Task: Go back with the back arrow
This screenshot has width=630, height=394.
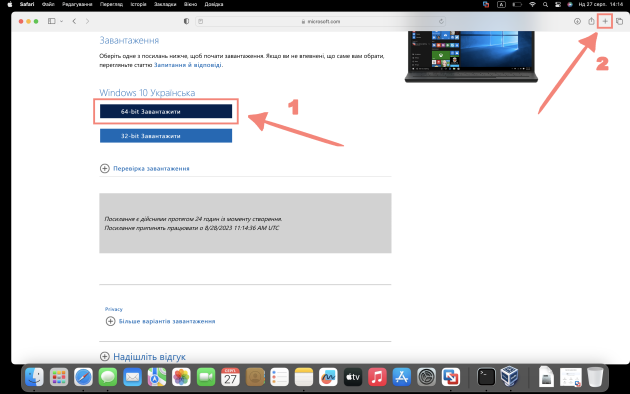Action: click(74, 21)
